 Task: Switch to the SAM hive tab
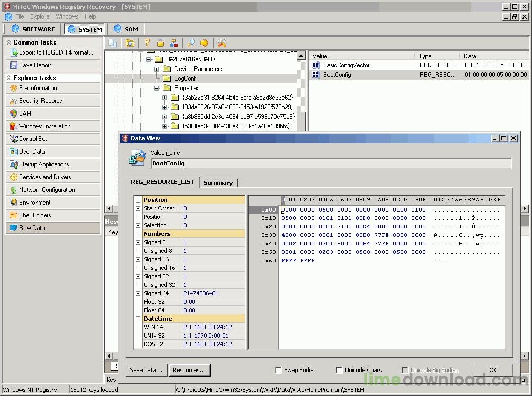pos(126,29)
